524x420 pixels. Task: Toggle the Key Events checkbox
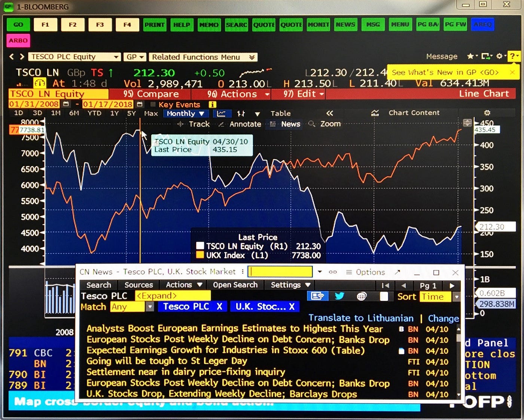coord(152,104)
